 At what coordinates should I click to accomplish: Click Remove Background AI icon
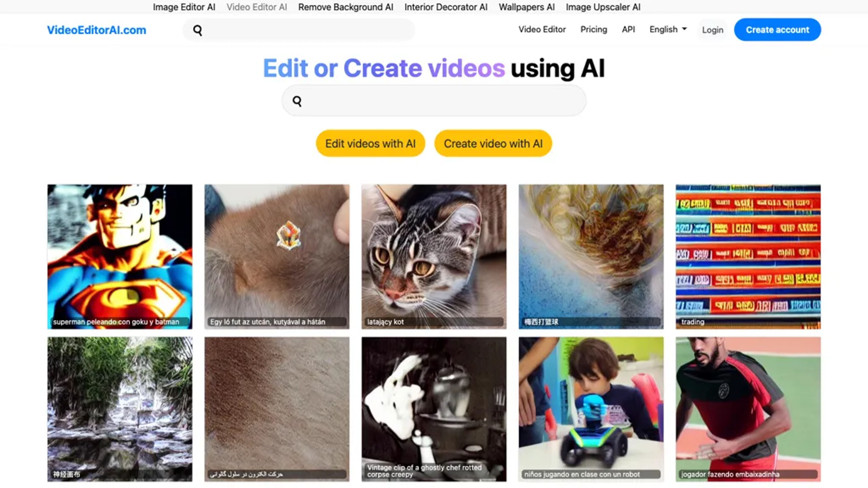point(346,7)
